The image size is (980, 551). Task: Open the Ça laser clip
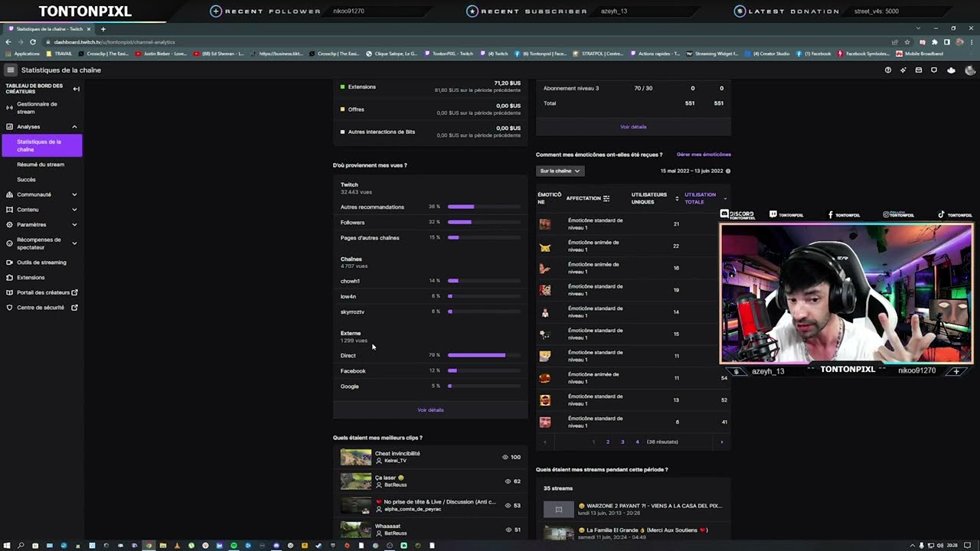[x=430, y=481]
